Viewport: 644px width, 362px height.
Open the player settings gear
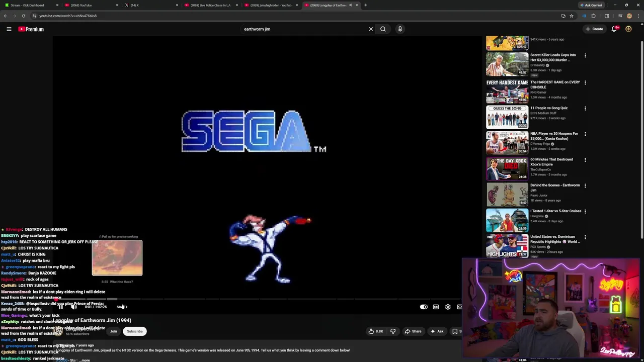point(448,307)
